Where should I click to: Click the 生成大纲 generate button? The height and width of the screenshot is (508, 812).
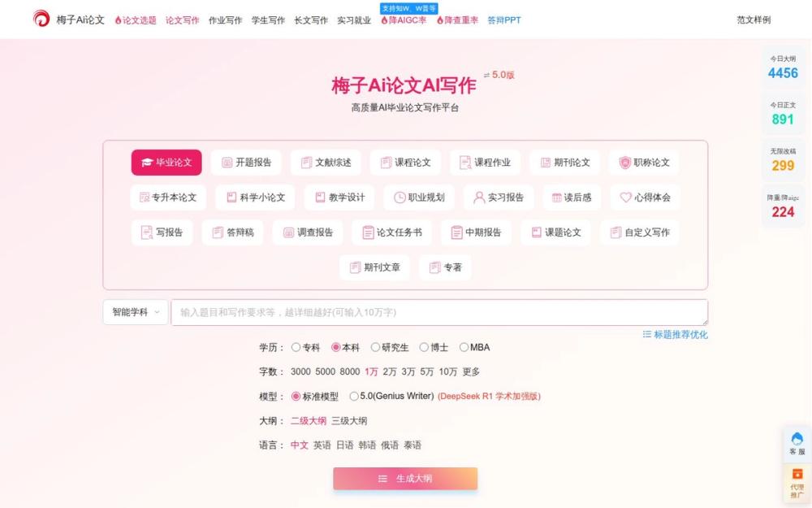405,479
